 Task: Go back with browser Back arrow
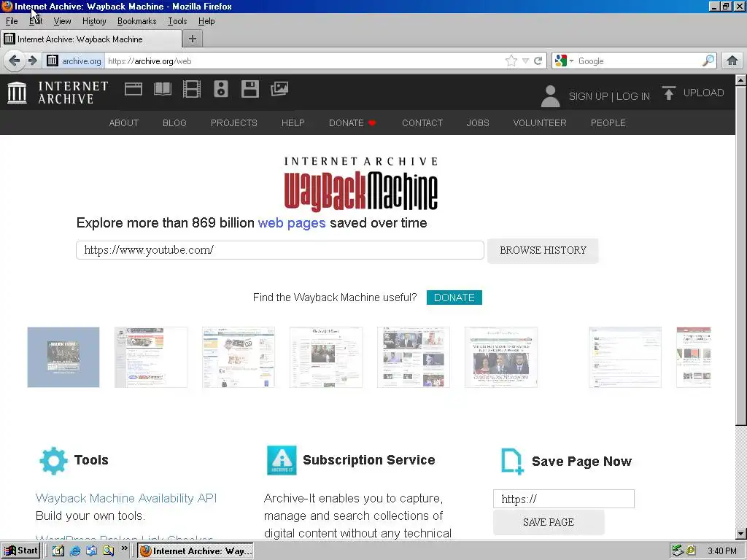pyautogui.click(x=15, y=61)
